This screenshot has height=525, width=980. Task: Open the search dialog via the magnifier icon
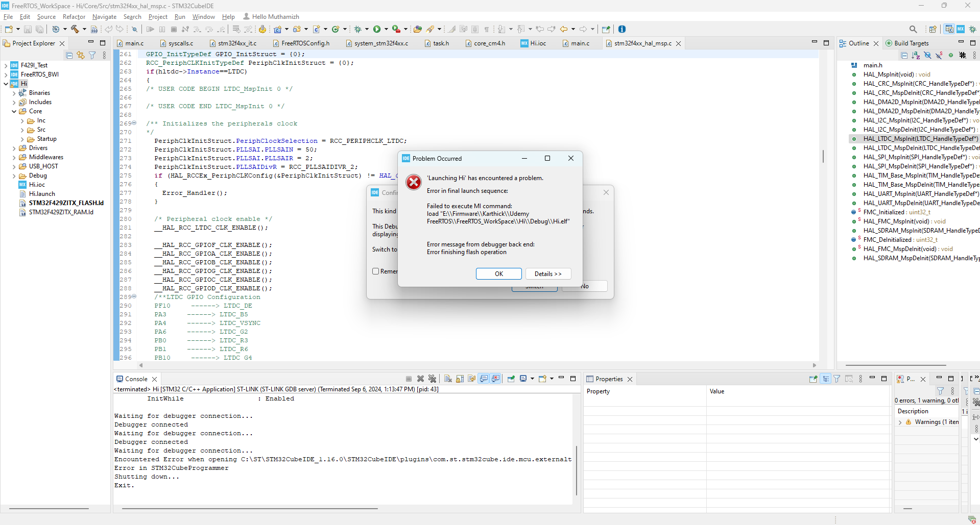click(x=913, y=29)
